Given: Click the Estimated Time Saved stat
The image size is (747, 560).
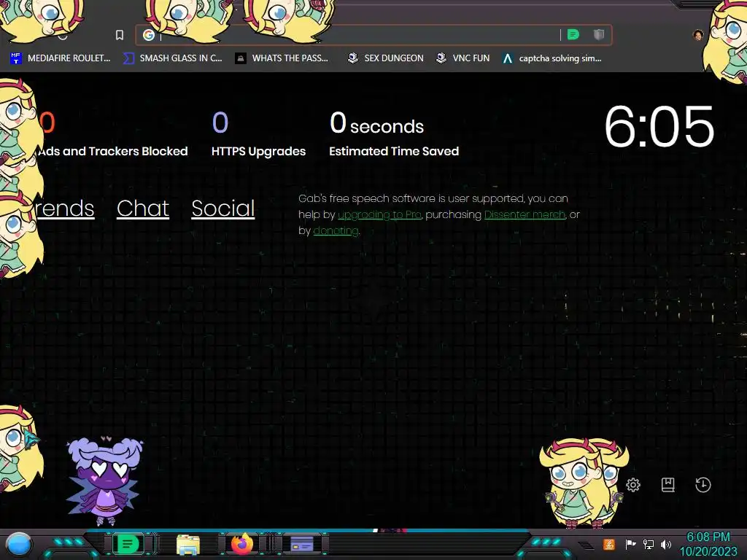Looking at the screenshot, I should 394,134.
